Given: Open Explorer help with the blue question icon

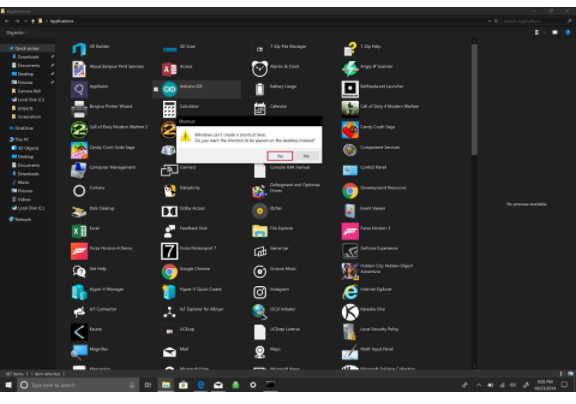Looking at the screenshot, I should (568, 33).
